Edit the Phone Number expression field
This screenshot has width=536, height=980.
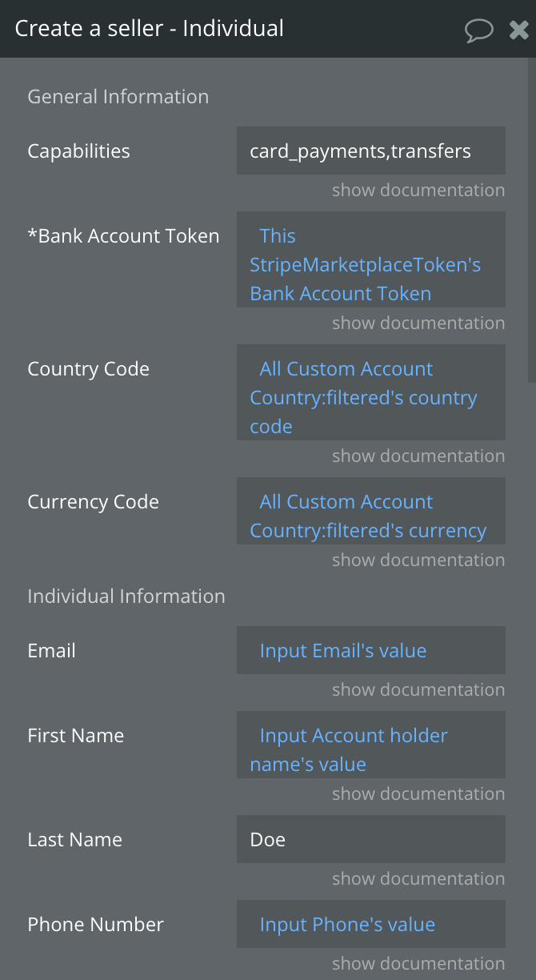(x=371, y=924)
